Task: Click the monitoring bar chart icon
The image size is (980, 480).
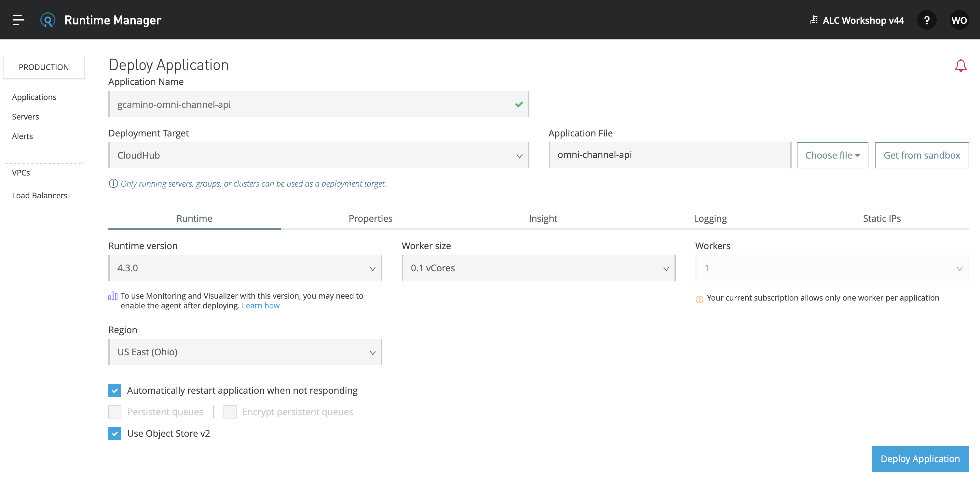Action: (x=113, y=295)
